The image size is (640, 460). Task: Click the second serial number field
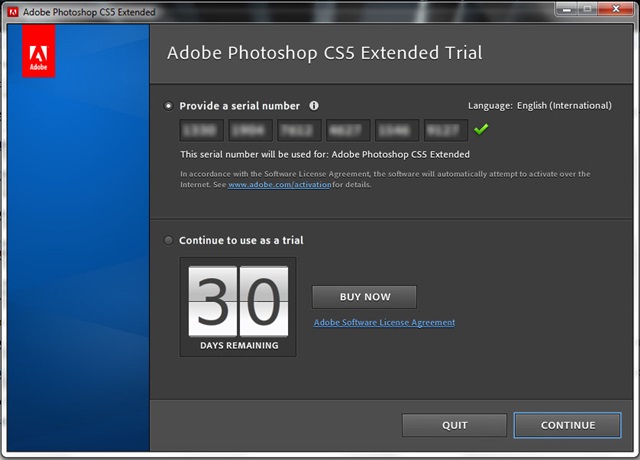(250, 130)
